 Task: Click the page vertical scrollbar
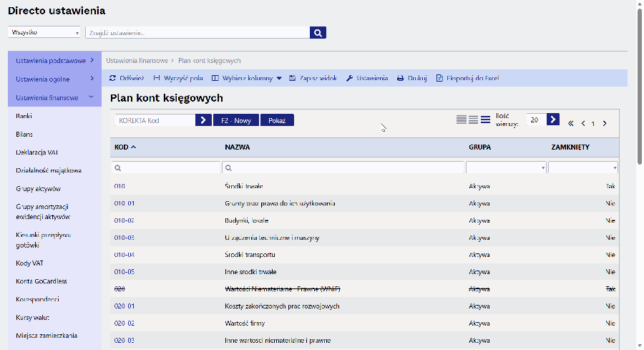tap(640, 87)
